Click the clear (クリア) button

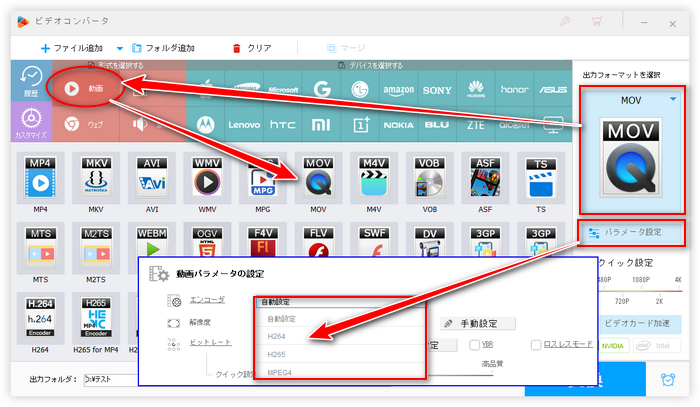tap(252, 48)
